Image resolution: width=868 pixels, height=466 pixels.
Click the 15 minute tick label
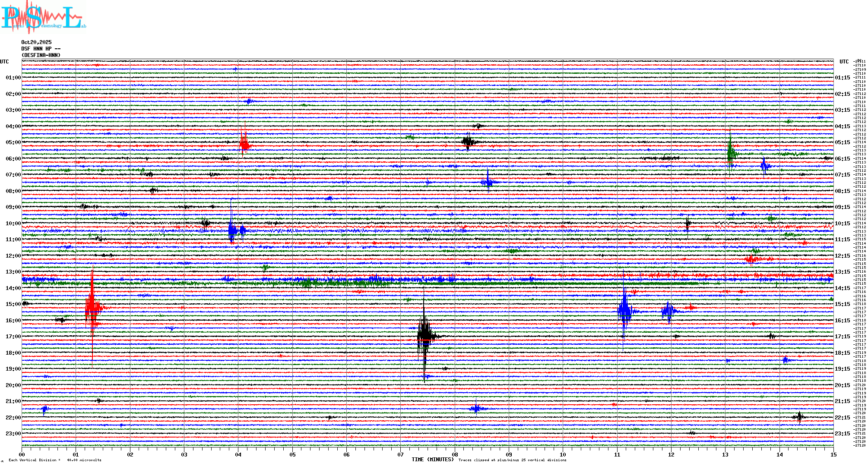click(833, 454)
